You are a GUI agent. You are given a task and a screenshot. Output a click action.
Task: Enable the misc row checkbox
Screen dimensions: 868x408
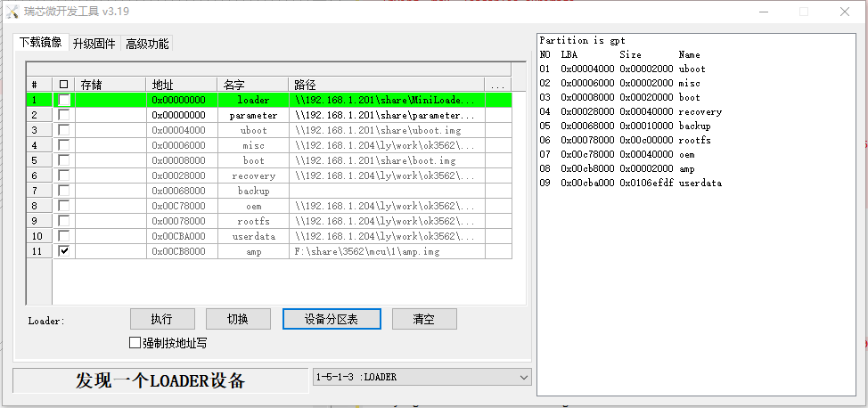pos(65,145)
